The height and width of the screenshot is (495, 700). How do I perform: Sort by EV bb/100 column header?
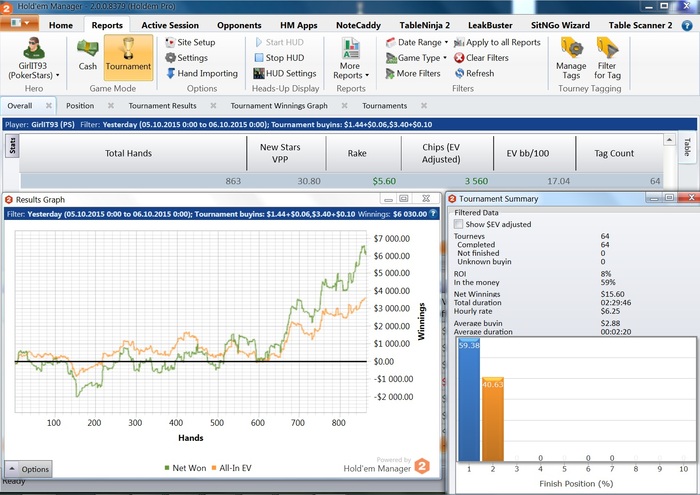534,153
